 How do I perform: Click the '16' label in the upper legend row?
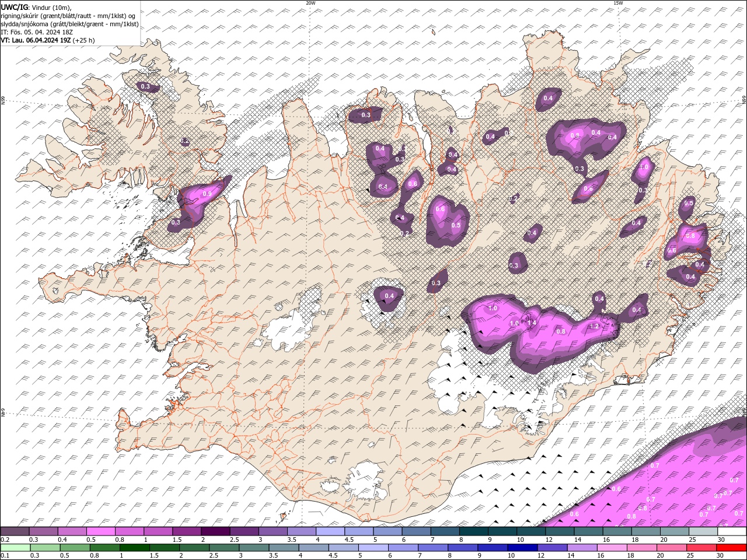click(607, 540)
